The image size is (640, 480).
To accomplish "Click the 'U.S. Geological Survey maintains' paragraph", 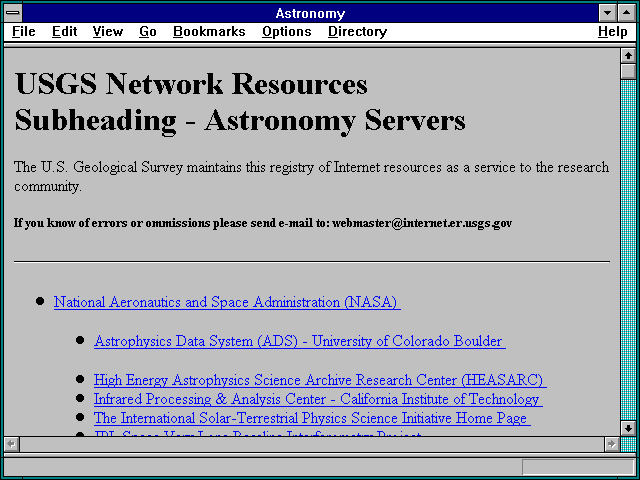I will click(312, 176).
